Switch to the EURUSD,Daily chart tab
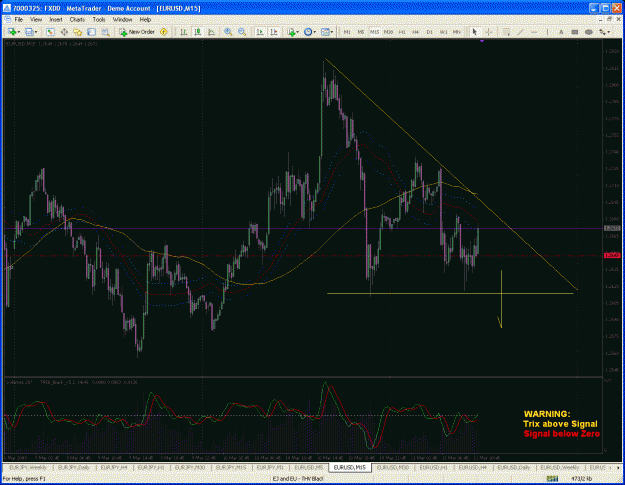The height and width of the screenshot is (485, 625). 514,467
